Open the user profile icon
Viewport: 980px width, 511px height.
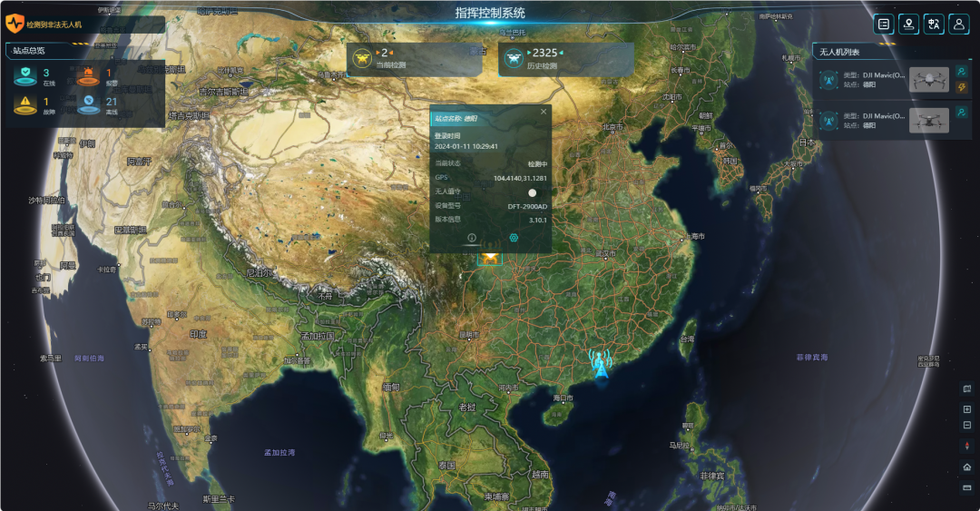click(958, 25)
